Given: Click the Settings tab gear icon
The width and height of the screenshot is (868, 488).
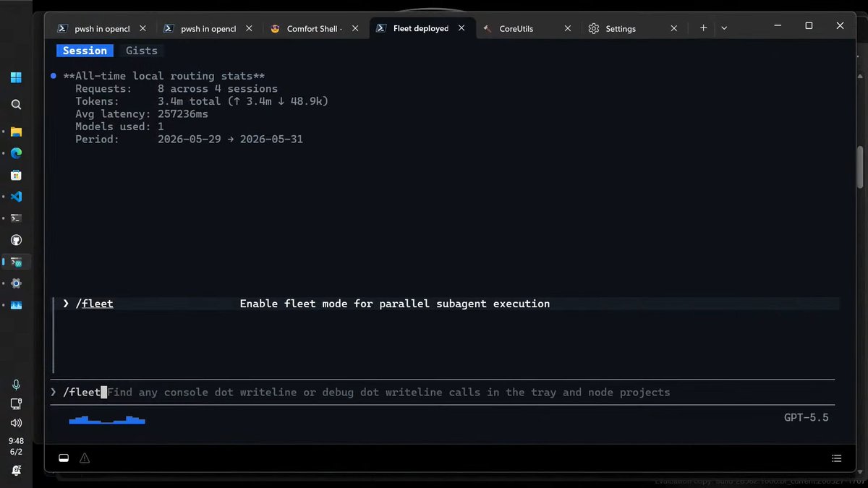Looking at the screenshot, I should point(594,28).
